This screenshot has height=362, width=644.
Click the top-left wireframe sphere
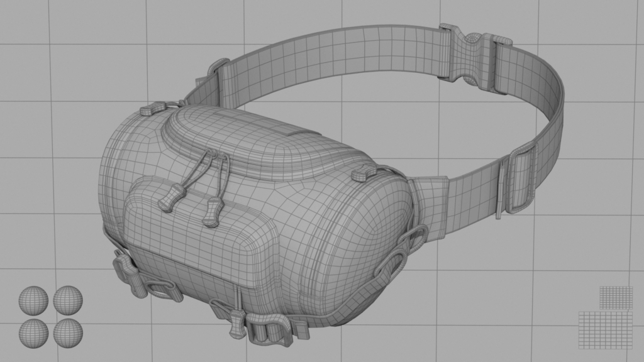(x=33, y=300)
